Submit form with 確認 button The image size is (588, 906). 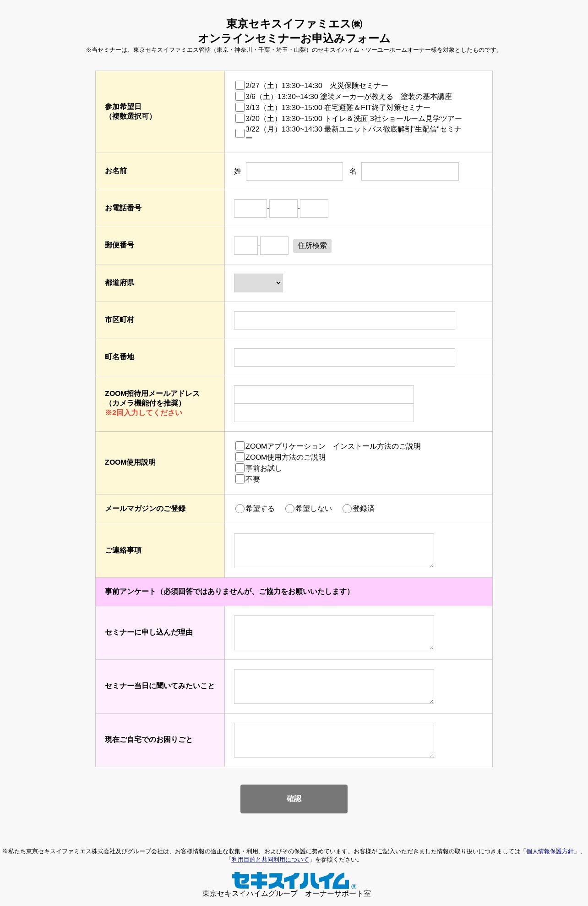pyautogui.click(x=294, y=799)
